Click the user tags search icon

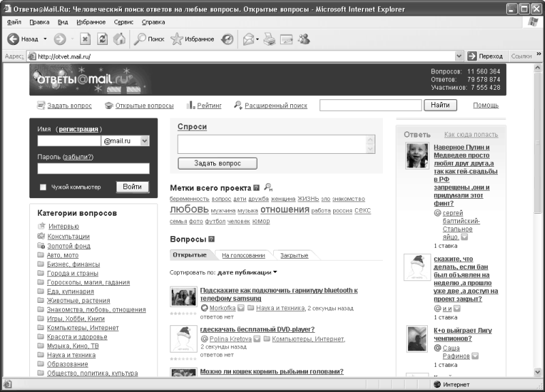pyautogui.click(x=268, y=188)
